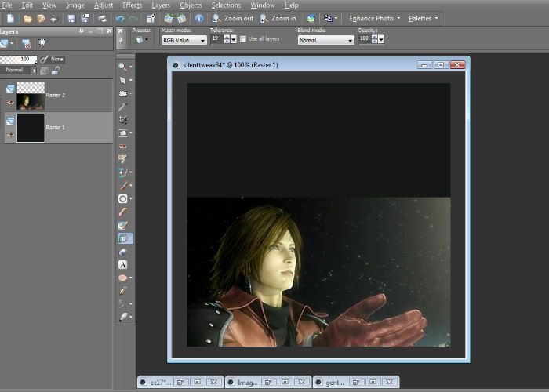This screenshot has height=392, width=549.
Task: Select the Preset Shape ellipse tool
Action: click(122, 278)
